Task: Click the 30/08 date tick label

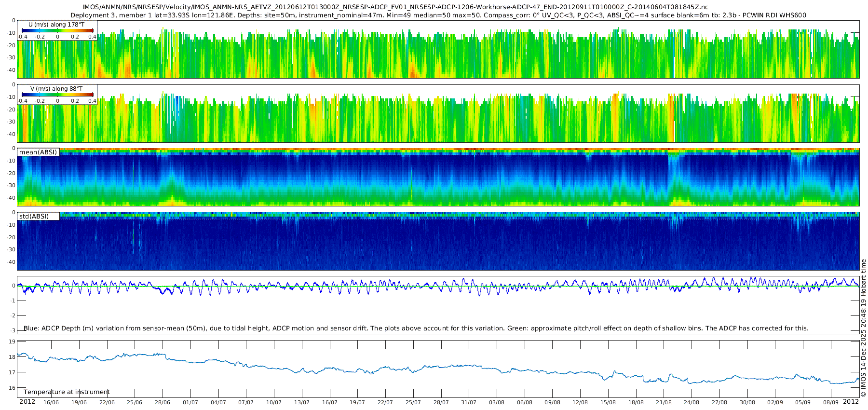Action: point(747,402)
